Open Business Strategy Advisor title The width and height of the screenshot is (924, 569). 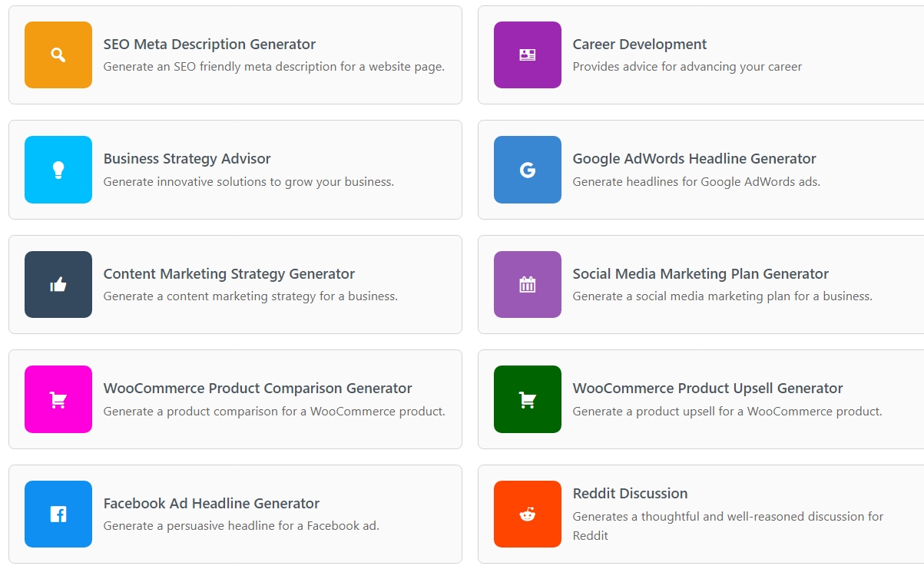[187, 159]
